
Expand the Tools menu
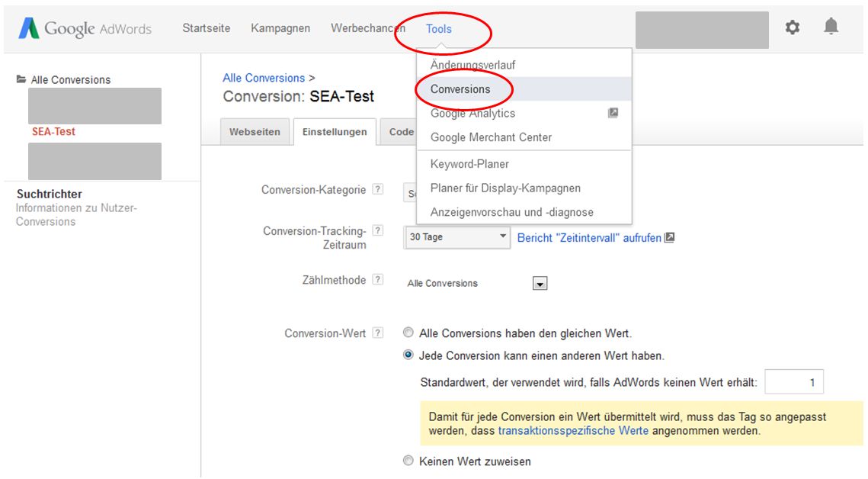pos(440,27)
